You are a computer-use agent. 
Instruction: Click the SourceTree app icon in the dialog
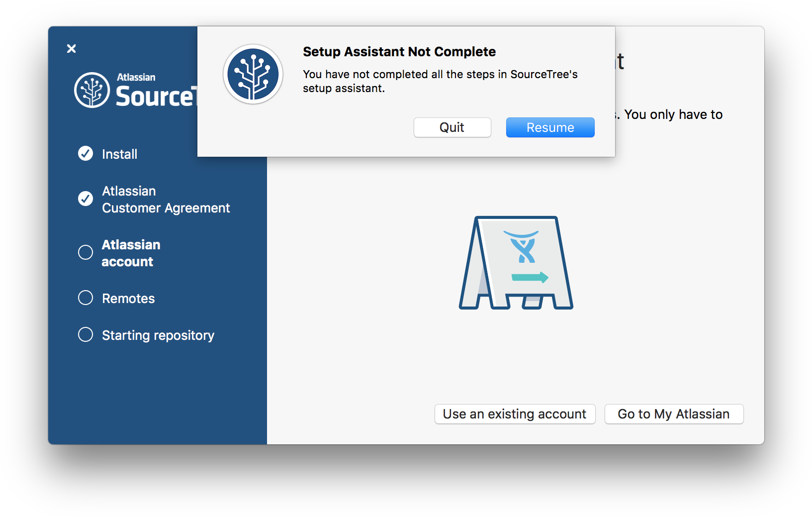(x=253, y=74)
